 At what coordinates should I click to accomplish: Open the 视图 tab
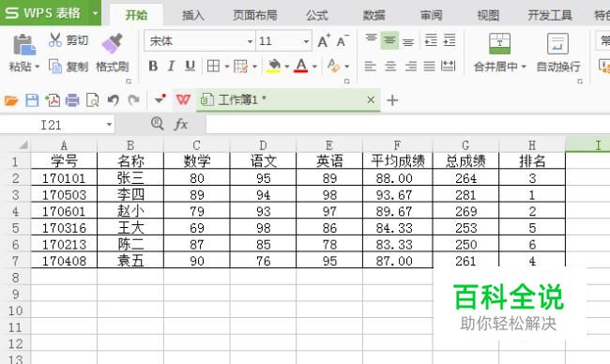click(x=488, y=15)
